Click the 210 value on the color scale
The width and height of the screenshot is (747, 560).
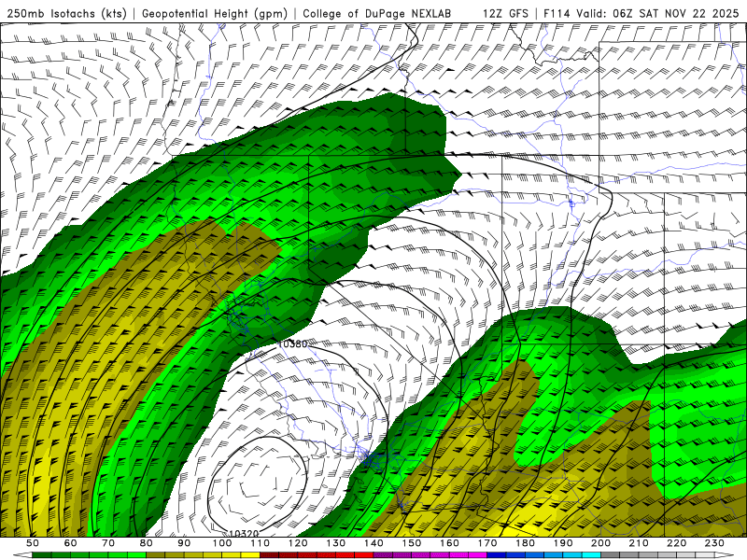click(639, 543)
